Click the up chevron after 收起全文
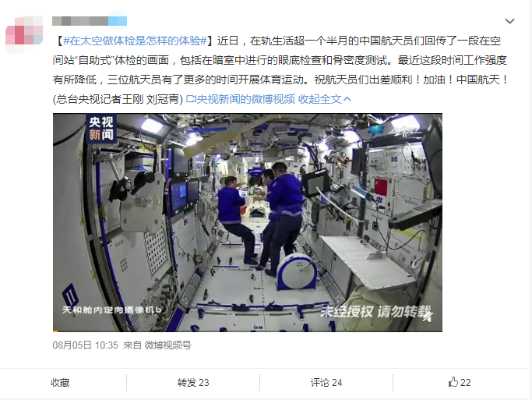 click(347, 99)
